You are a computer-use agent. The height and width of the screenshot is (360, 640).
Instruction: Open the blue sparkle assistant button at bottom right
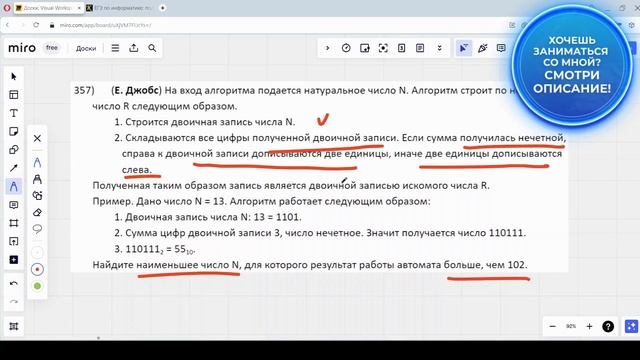(631, 326)
